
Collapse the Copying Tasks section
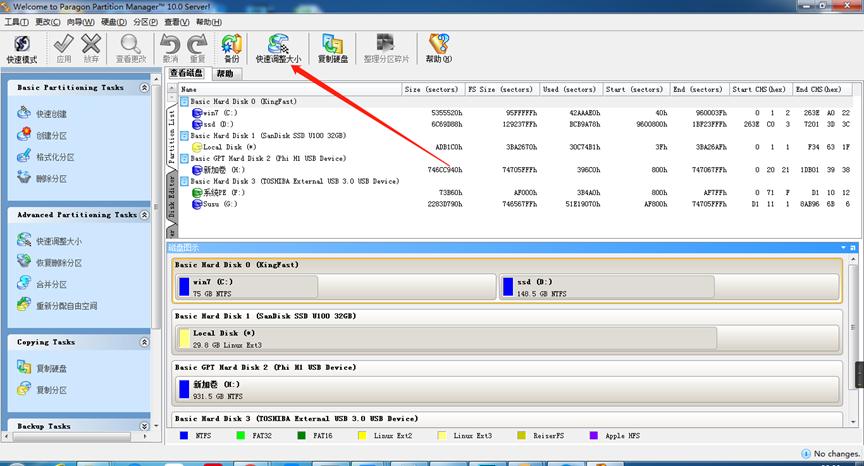(x=144, y=342)
